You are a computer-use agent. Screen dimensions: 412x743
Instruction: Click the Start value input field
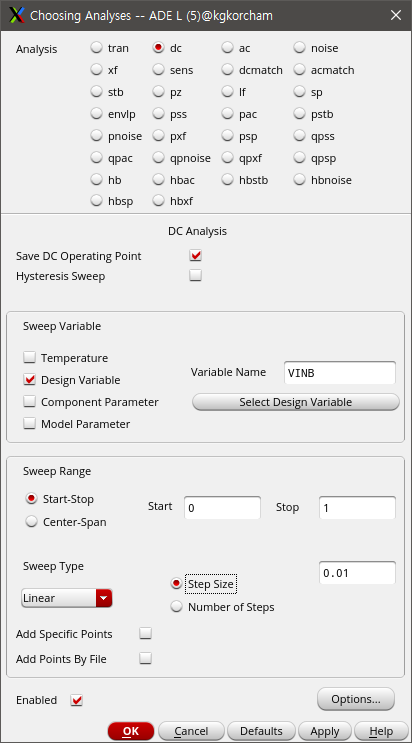pos(222,508)
